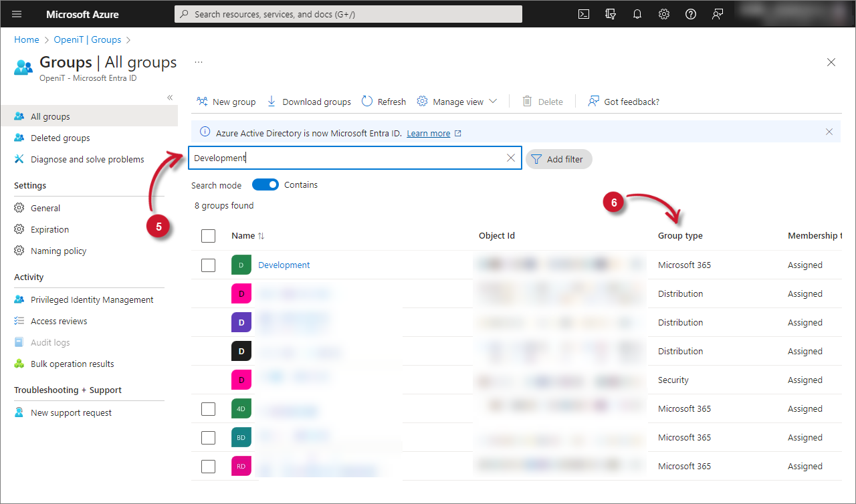Open the Add filter picker
Screen dimensions: 856x504
558,159
